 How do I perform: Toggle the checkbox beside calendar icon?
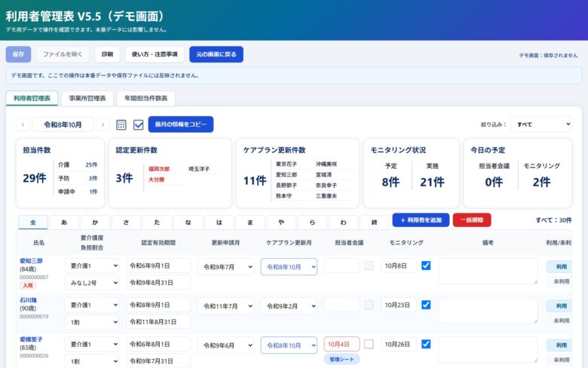(x=139, y=124)
